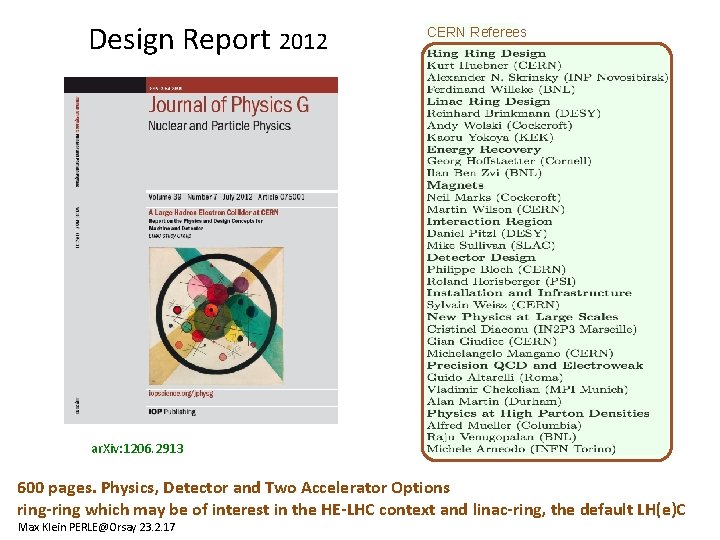Viewport: 720px width, 540px height.
Task: Select 'Ilan Ben Zvi (BNL)' line
Action: click(x=484, y=173)
